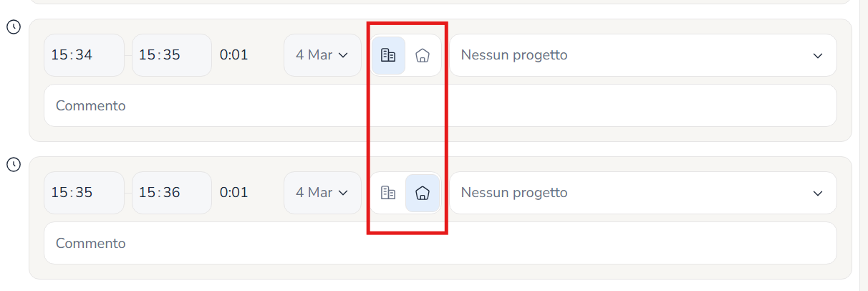Viewport: 868px width, 291px height.
Task: Click vertical scrollbar at right edge
Action: tap(863, 145)
